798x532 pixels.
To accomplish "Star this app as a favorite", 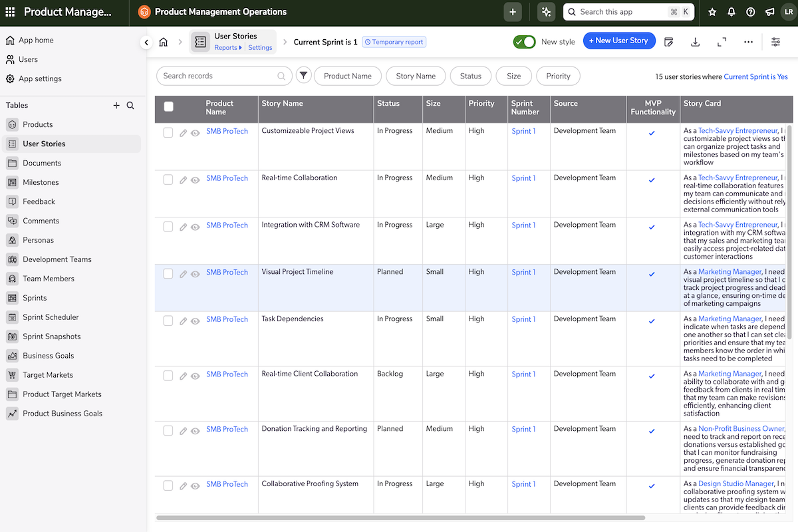I will click(x=712, y=11).
